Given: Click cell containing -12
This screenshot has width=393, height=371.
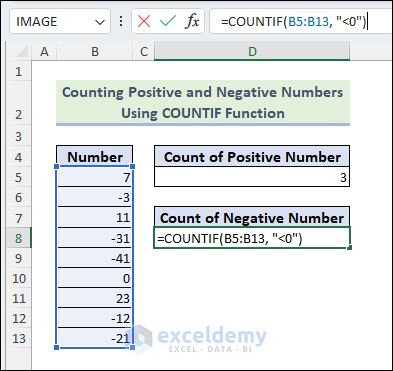Looking at the screenshot, I should coord(95,318).
